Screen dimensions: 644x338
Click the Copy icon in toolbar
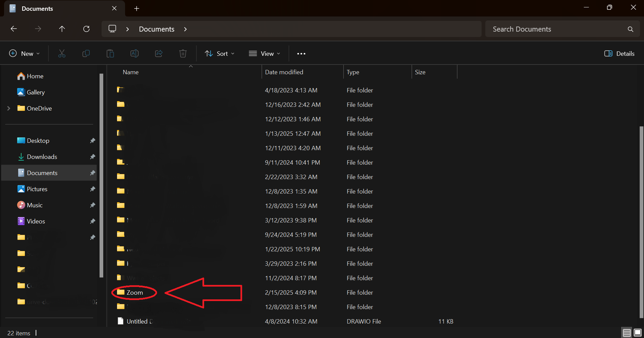click(x=86, y=53)
